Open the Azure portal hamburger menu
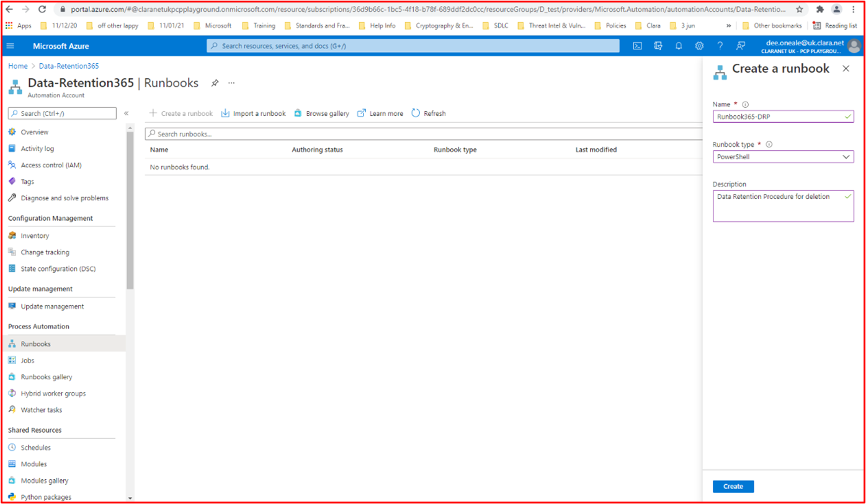The height and width of the screenshot is (504, 866). coord(10,46)
